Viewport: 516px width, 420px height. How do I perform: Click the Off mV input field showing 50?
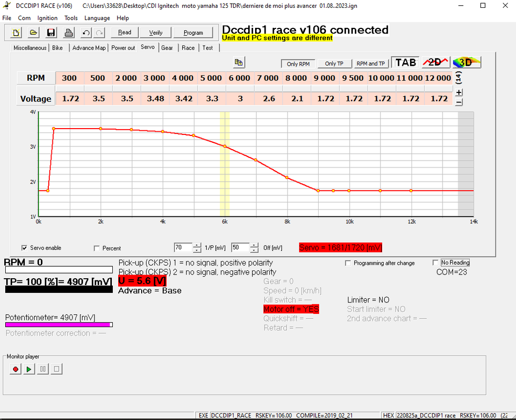(x=240, y=247)
